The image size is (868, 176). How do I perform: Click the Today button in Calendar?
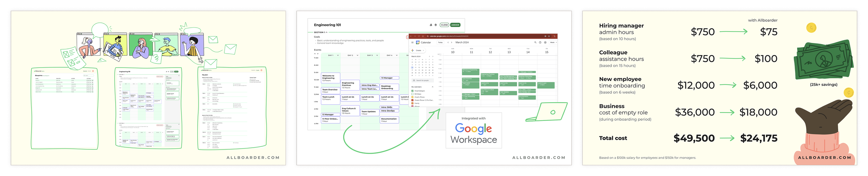(x=440, y=43)
